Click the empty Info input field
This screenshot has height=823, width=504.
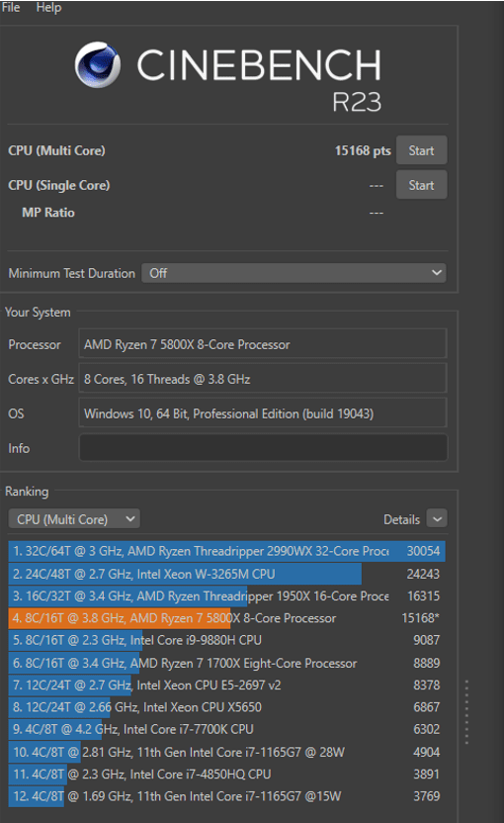[263, 448]
